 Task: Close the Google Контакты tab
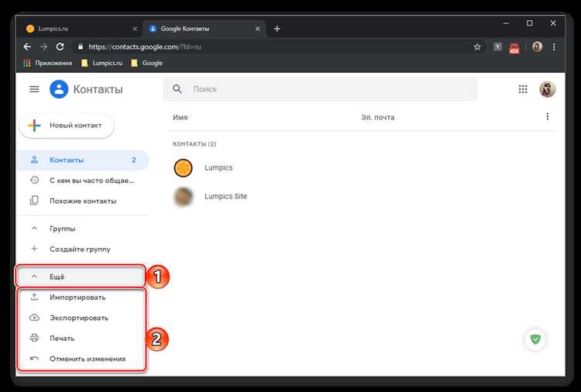[x=257, y=29]
